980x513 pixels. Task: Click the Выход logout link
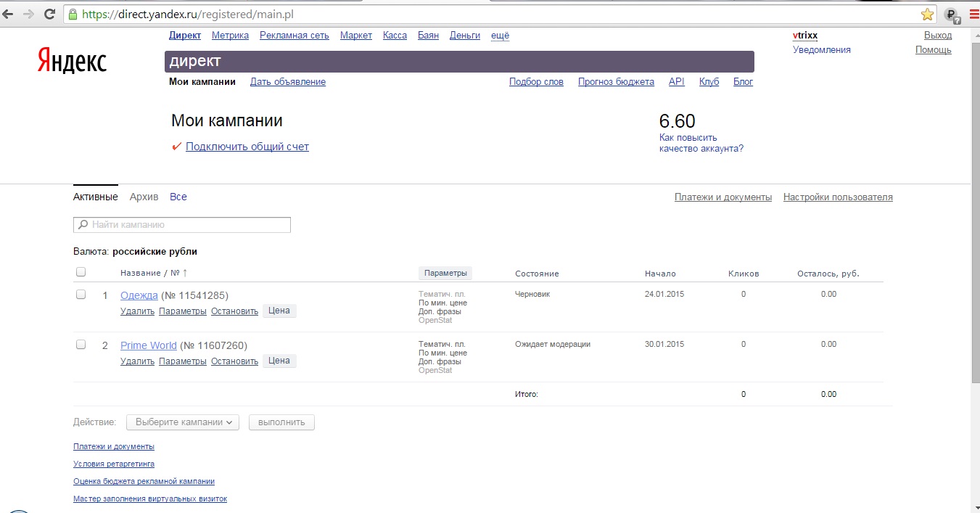pos(938,35)
